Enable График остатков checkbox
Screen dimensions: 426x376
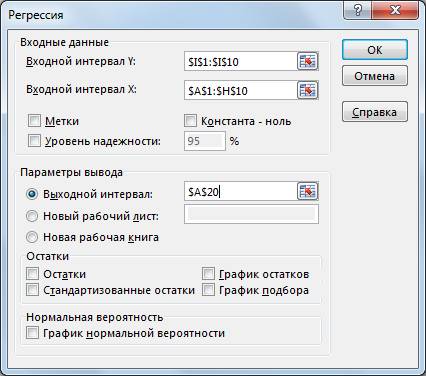tap(208, 274)
